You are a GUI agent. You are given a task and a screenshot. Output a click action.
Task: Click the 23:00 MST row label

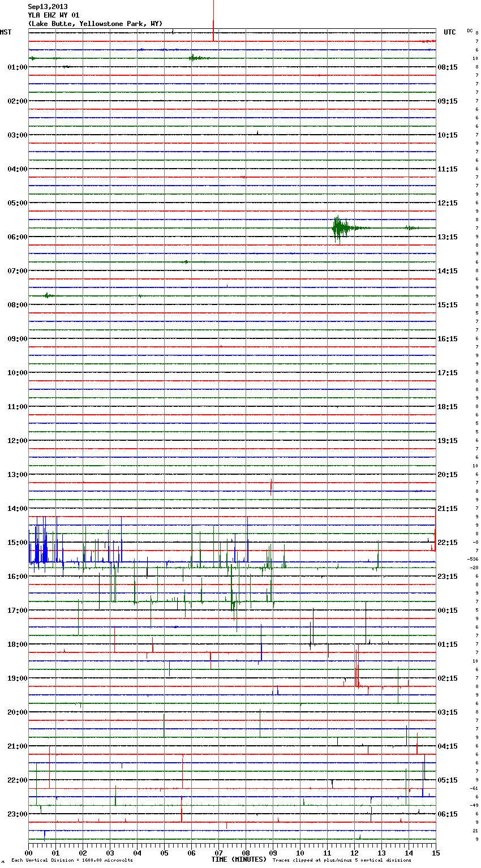pos(18,814)
